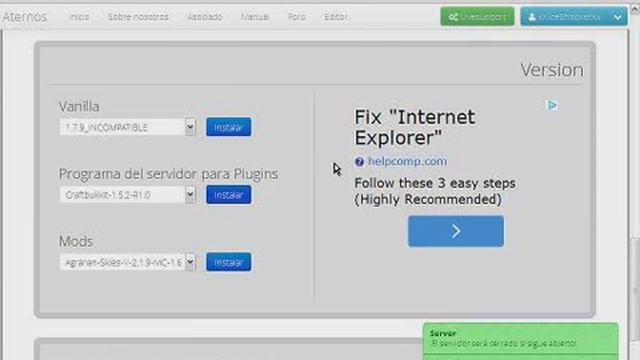Screen dimensions: 640x360
Task: Click the help icon beside helpcomp.com
Action: click(x=359, y=162)
